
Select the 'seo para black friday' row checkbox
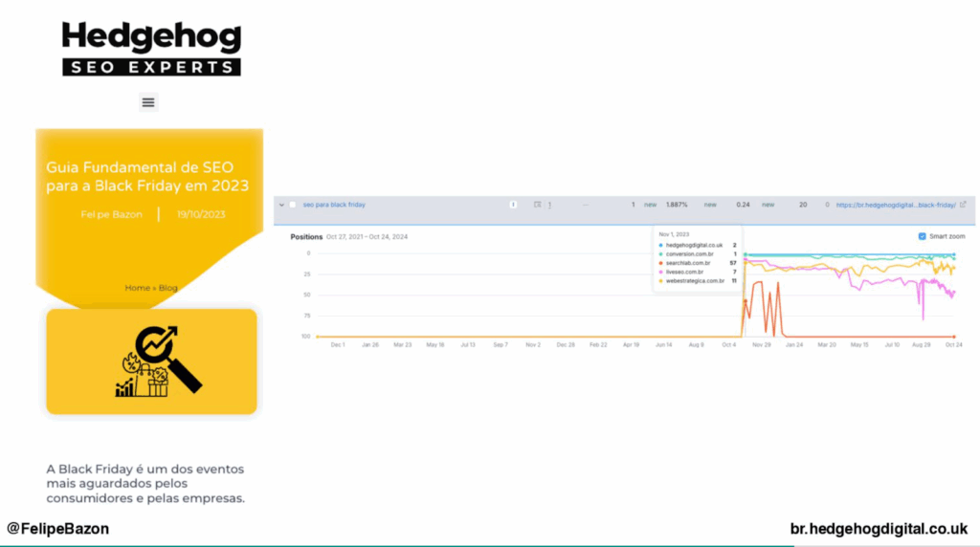point(293,205)
